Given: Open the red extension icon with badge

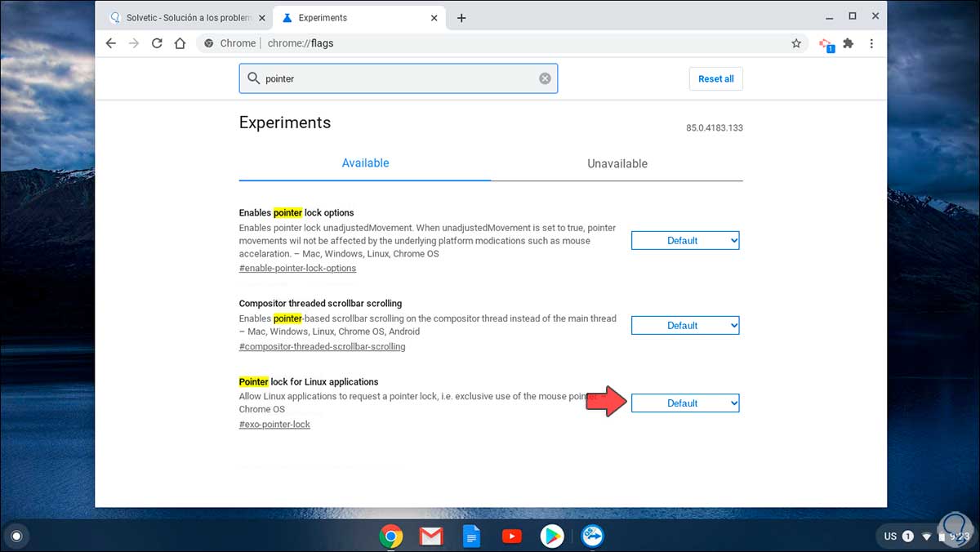Looking at the screenshot, I should 826,44.
